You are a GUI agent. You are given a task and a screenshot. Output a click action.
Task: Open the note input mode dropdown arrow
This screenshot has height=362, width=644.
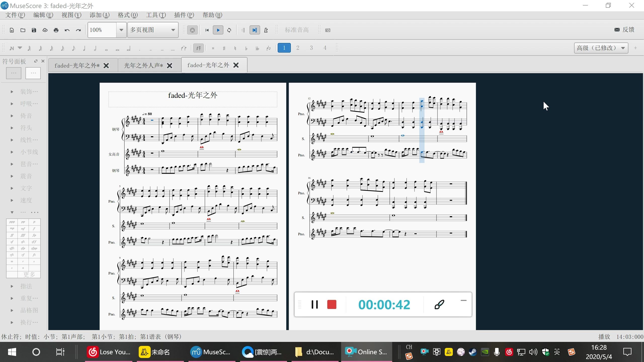[x=20, y=48]
